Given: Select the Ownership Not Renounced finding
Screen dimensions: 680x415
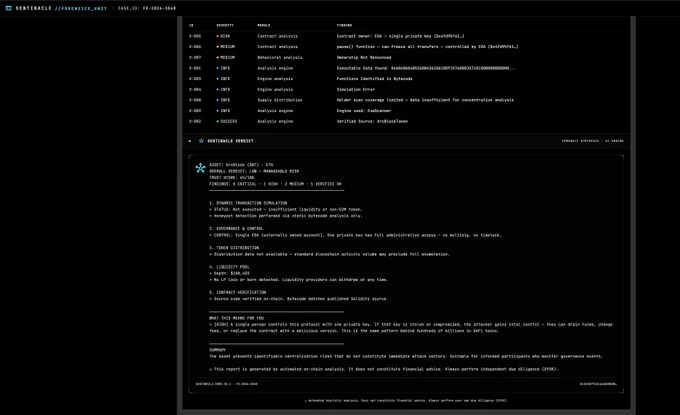Looking at the screenshot, I should click(x=364, y=57).
